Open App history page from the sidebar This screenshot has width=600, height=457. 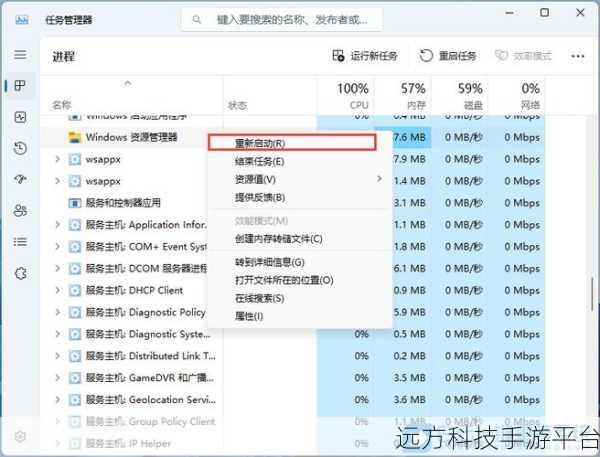pyautogui.click(x=20, y=148)
